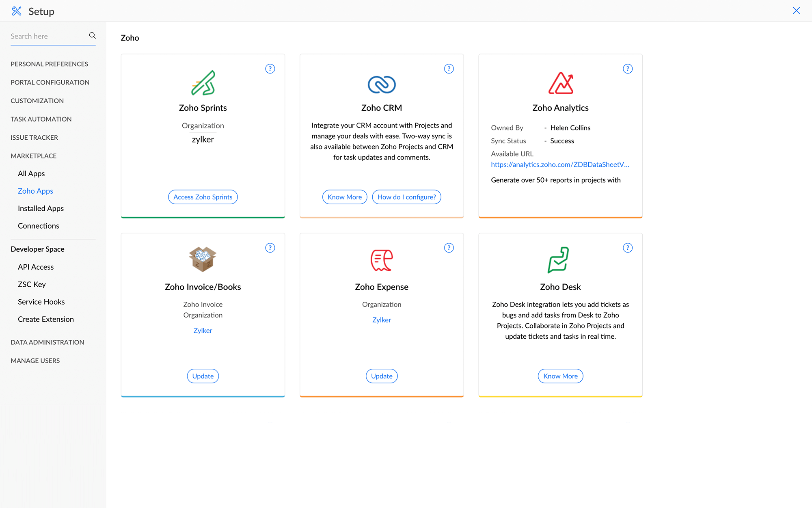Expand Data Administration section
The image size is (812, 508).
(x=47, y=342)
